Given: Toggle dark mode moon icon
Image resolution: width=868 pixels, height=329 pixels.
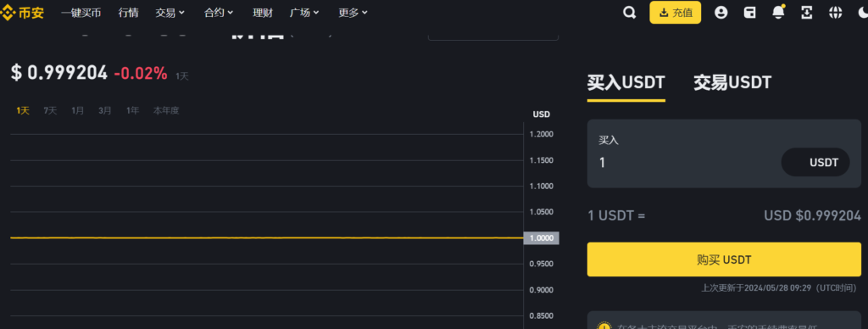Looking at the screenshot, I should point(862,12).
